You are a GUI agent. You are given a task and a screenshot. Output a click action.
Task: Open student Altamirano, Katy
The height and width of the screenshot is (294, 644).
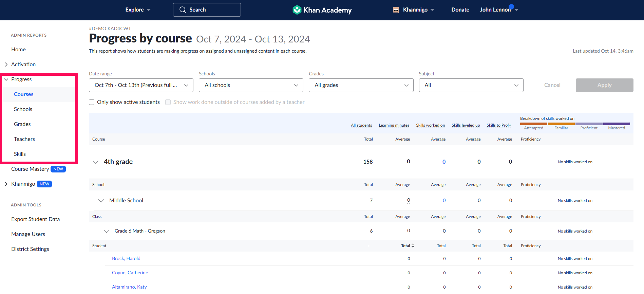pyautogui.click(x=129, y=287)
